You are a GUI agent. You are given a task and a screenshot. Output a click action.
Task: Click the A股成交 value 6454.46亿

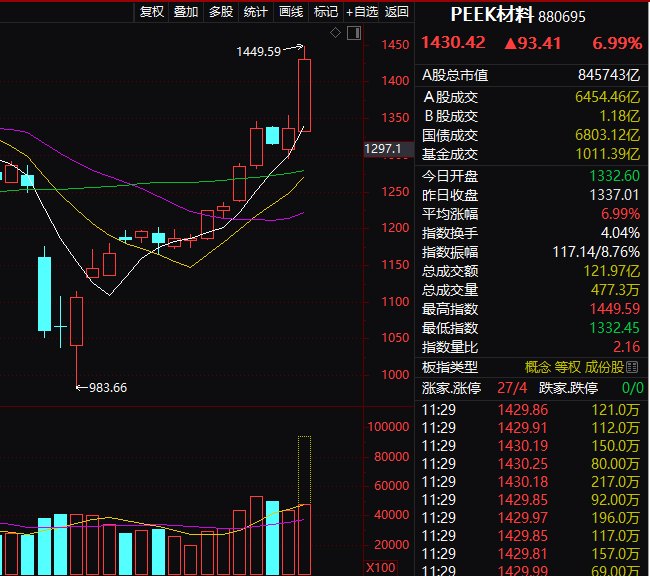point(607,97)
